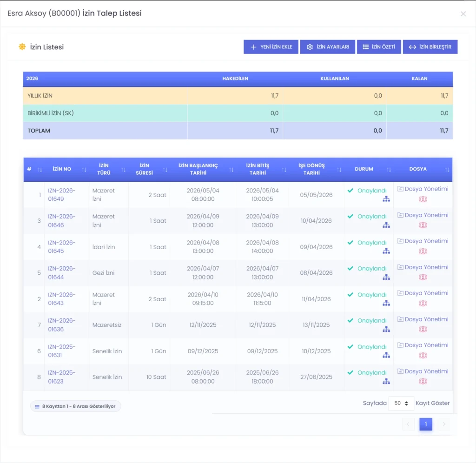Click the red circular icon for IZN-2026-01646
This screenshot has height=463, width=476.
tap(423, 225)
